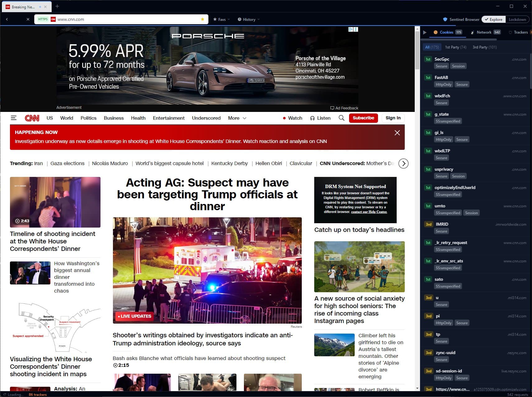This screenshot has height=397, width=532.
Task: Select the sd-session-id cookie name
Action: (x=449, y=371)
